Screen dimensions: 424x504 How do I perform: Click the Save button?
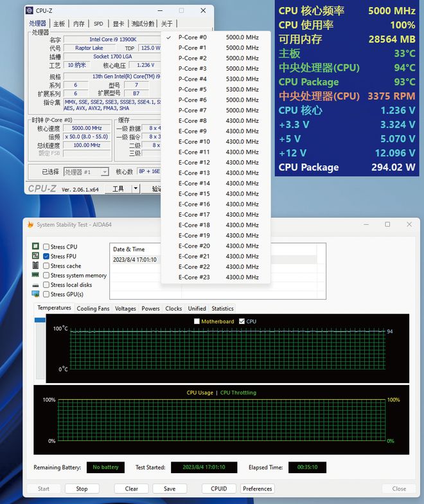[170, 489]
